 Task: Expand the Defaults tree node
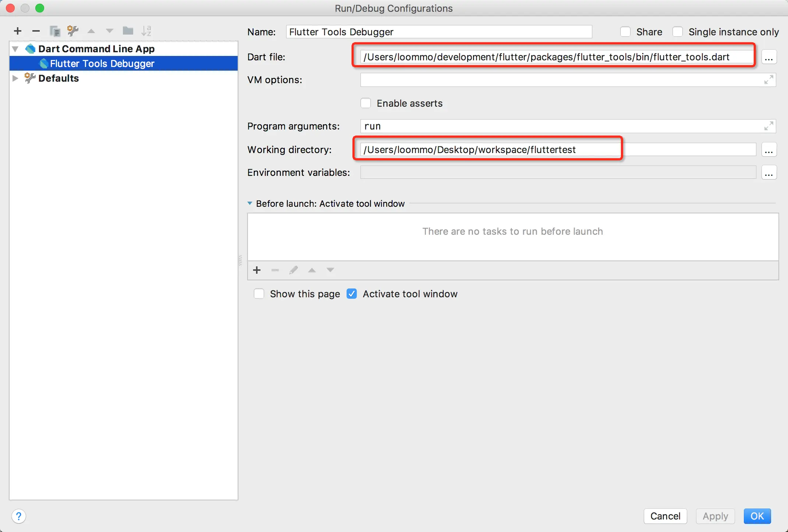pos(15,78)
